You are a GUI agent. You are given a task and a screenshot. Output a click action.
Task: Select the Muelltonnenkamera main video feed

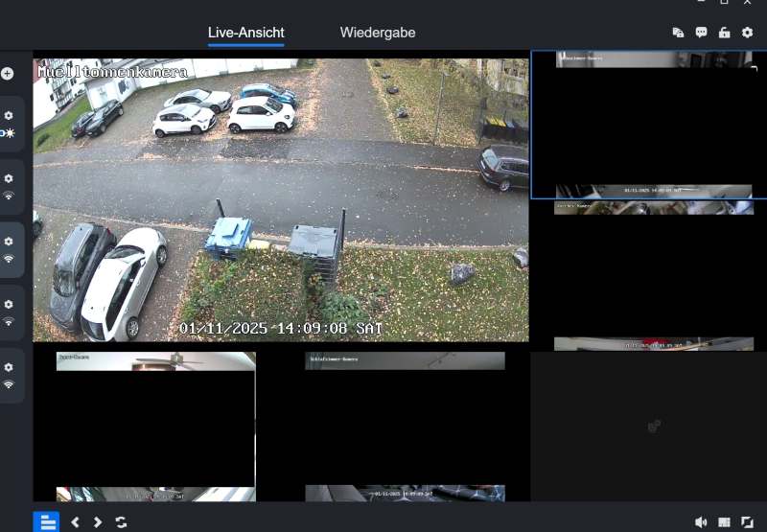click(x=281, y=197)
